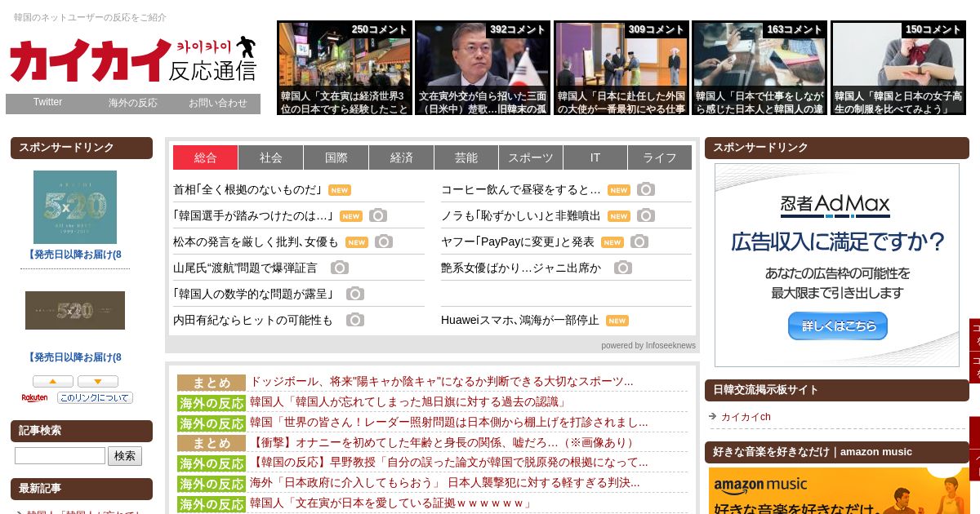This screenshot has width=980, height=514.
Task: Open the 163コメント article thumbnail
Action: (x=759, y=68)
